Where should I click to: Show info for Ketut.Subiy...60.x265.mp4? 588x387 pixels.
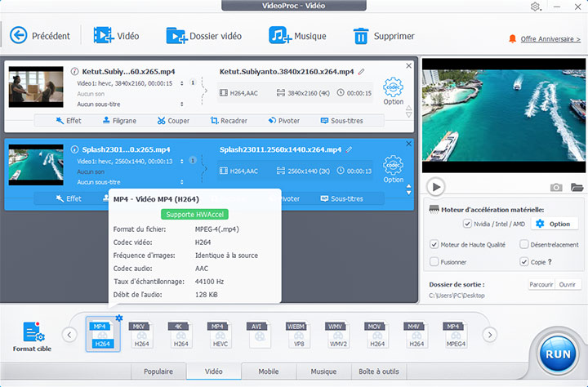coord(74,71)
